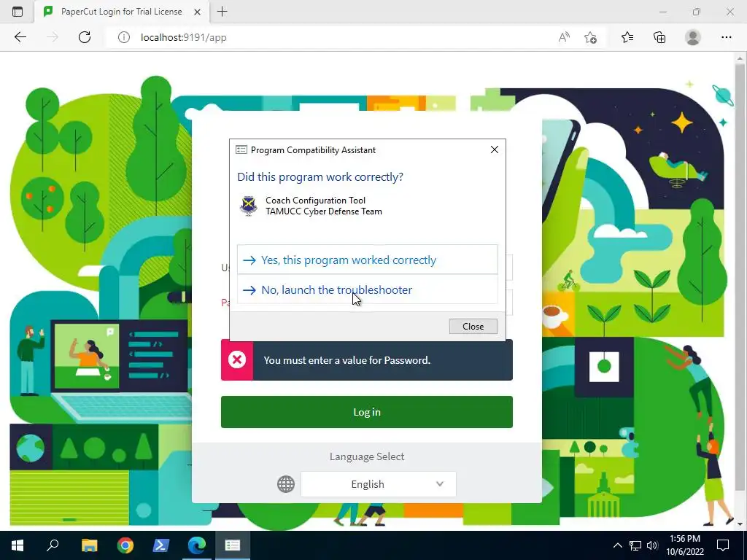Switch to Microsoft Edge in taskbar
Screen dimensions: 747x560
tap(197, 545)
